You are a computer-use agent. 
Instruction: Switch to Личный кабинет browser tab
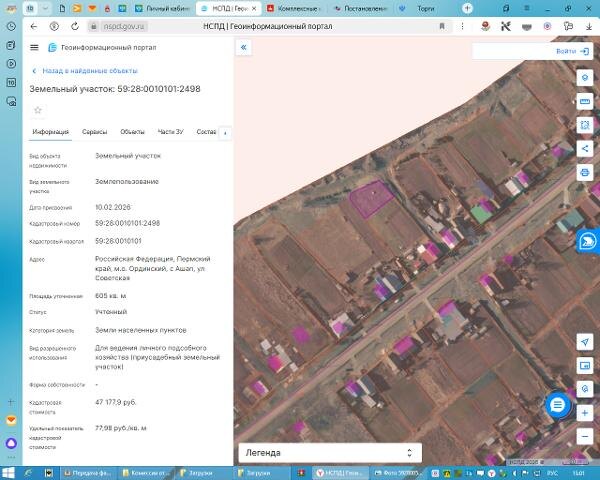tap(163, 8)
